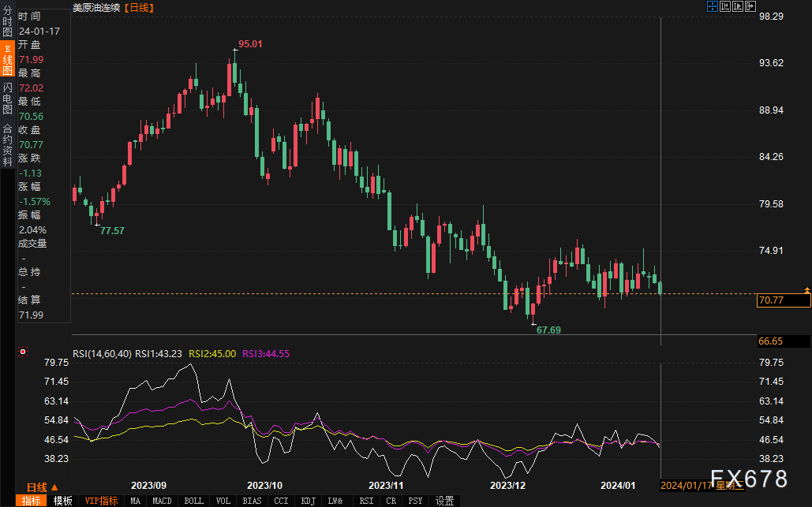Open the VIP指标 tab
This screenshot has width=812, height=507.
(x=101, y=501)
